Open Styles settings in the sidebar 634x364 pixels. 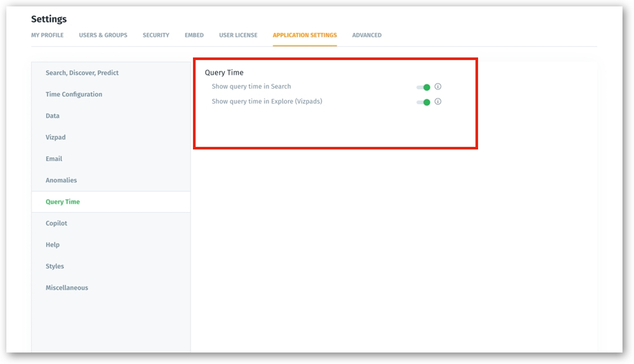55,266
